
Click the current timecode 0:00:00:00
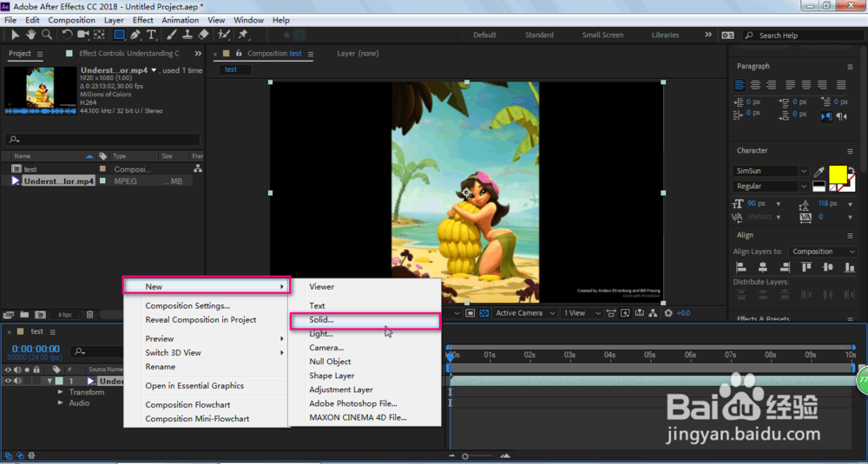[36, 349]
